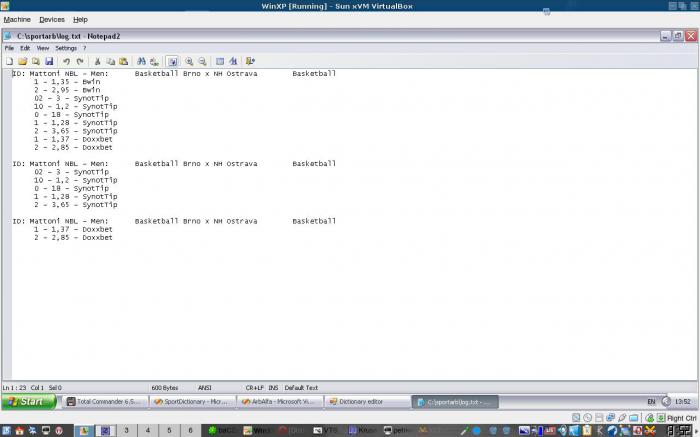Screen dimensions: 700x437
Task: Open the Notepad2 File menu
Action: tap(9, 48)
